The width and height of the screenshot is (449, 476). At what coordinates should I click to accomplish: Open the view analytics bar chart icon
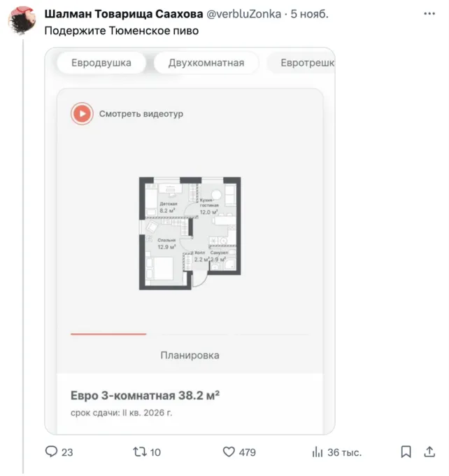click(x=317, y=452)
